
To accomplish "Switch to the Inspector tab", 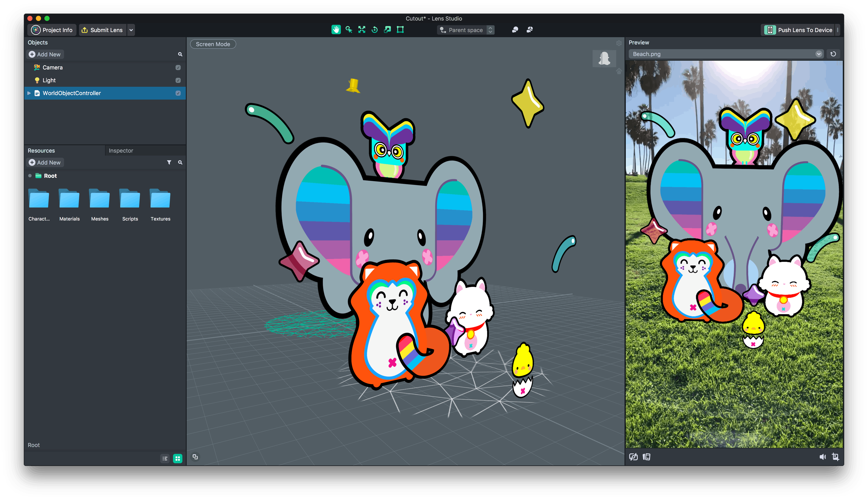I will 120,150.
